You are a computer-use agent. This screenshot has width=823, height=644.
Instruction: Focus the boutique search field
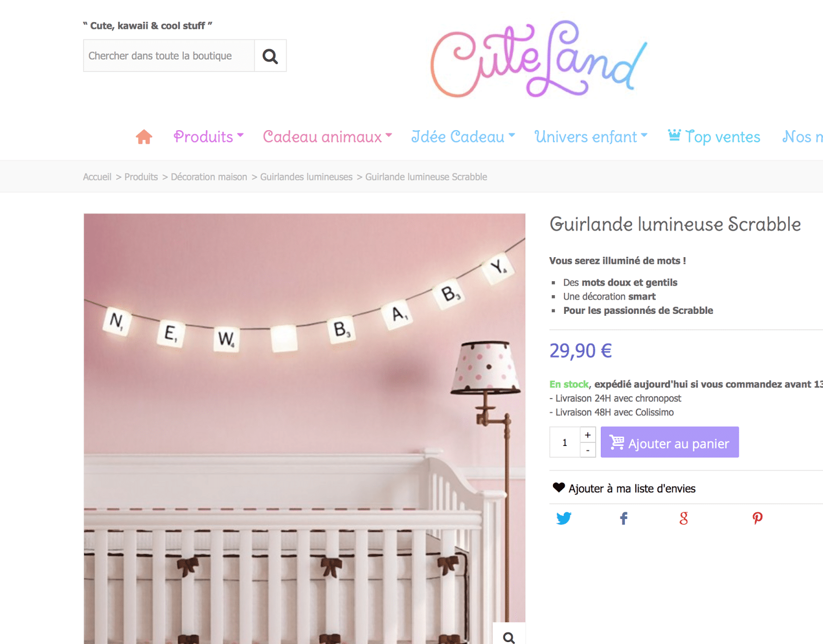tap(169, 56)
